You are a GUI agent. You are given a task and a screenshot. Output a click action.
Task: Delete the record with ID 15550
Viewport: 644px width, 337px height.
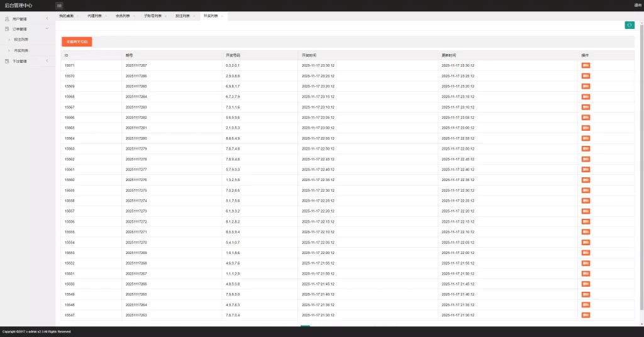tap(586, 284)
